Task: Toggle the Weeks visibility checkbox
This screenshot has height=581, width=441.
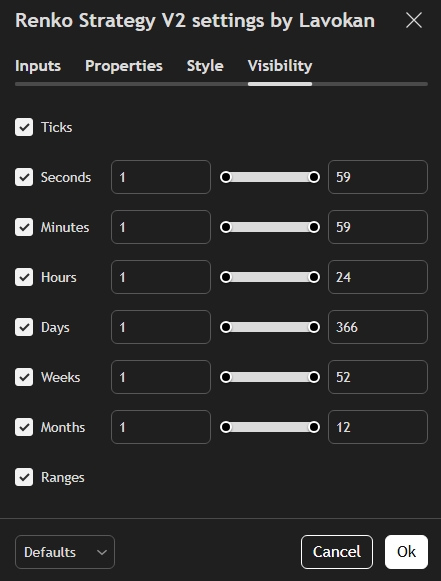Action: point(24,377)
